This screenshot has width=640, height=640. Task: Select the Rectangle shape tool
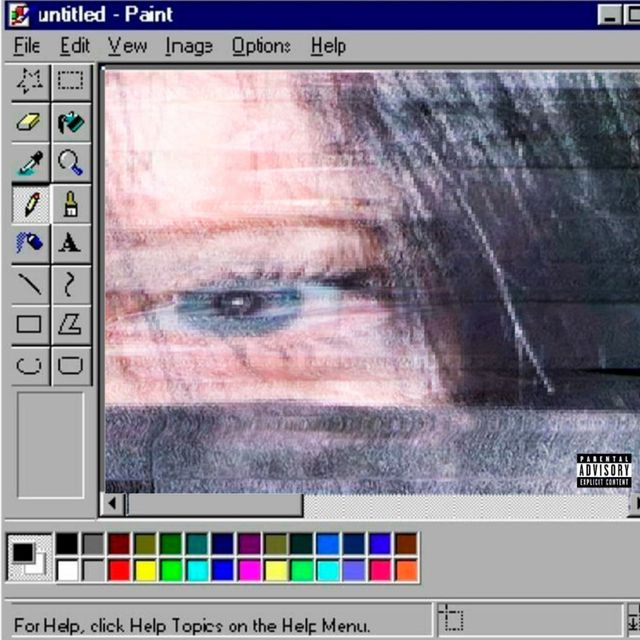(30, 324)
